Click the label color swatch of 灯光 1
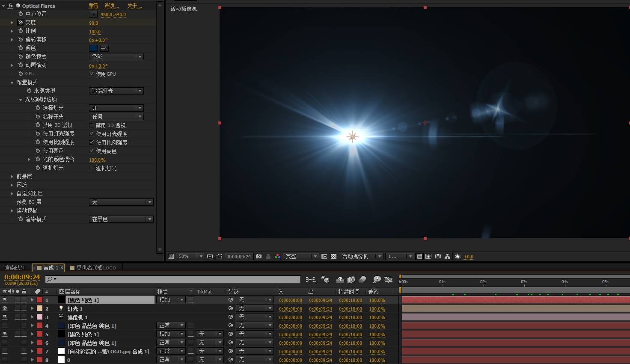 [x=39, y=308]
